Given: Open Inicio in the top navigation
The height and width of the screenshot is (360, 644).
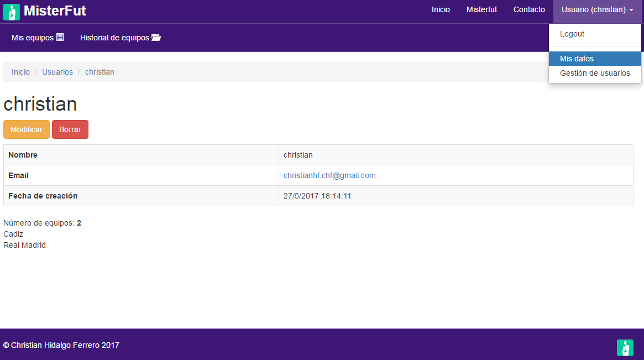Looking at the screenshot, I should [x=441, y=9].
